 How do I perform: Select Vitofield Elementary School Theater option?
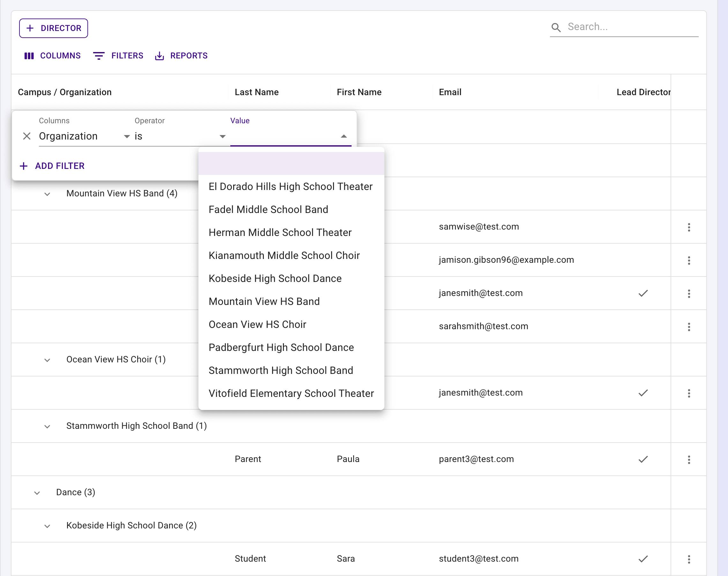click(291, 393)
